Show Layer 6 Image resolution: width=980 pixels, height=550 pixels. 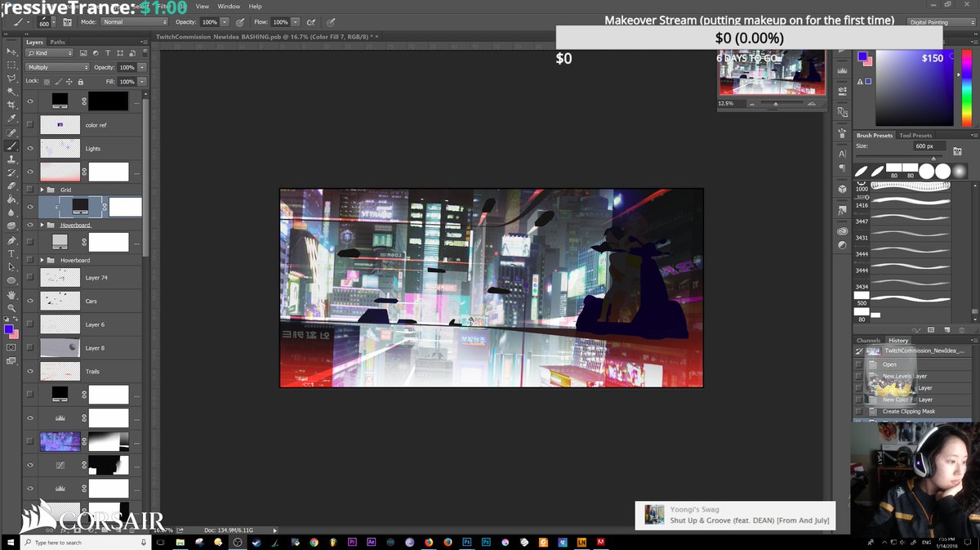coord(30,324)
